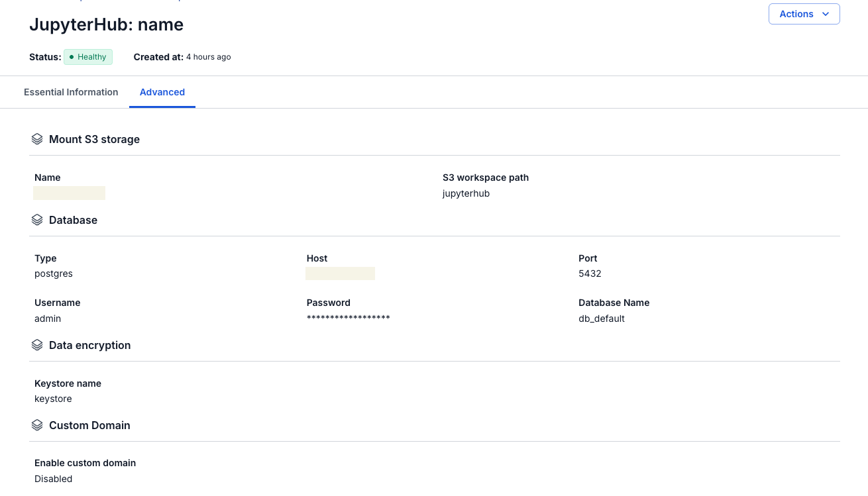Click the 'Password' field label
868x496 pixels.
tap(329, 303)
